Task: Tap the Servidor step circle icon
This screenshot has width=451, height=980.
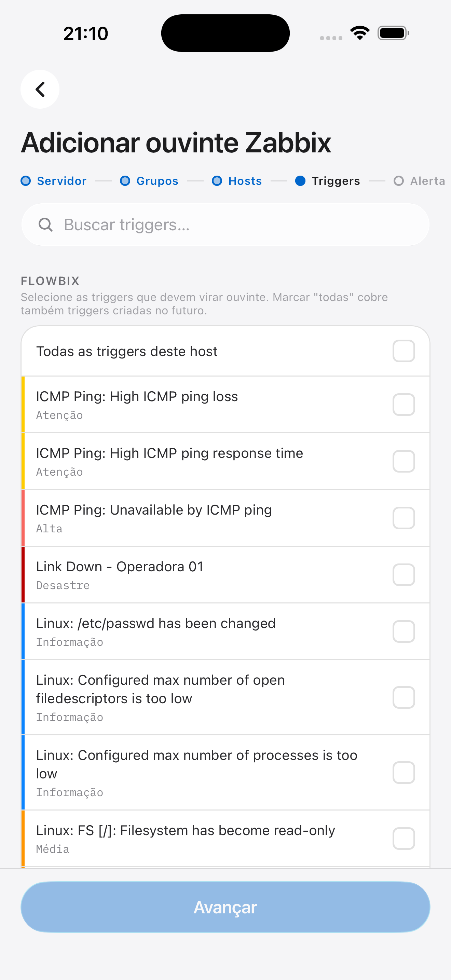Action: tap(26, 181)
